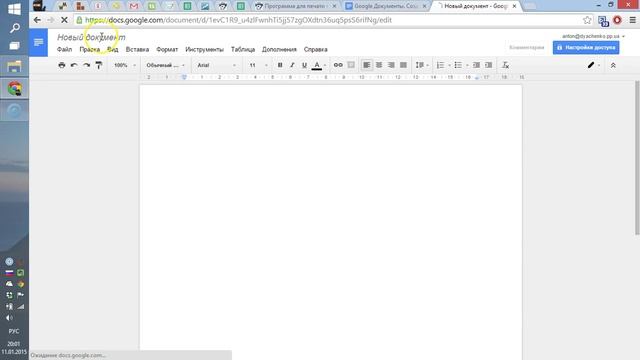
Task: Click the Add comment icon in the toolbar
Action: (x=351, y=65)
